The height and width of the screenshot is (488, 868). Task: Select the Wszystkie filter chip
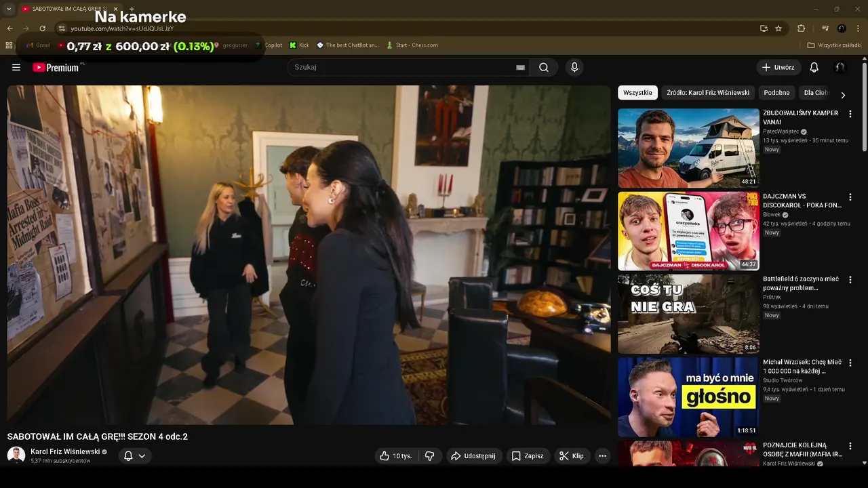pos(637,93)
